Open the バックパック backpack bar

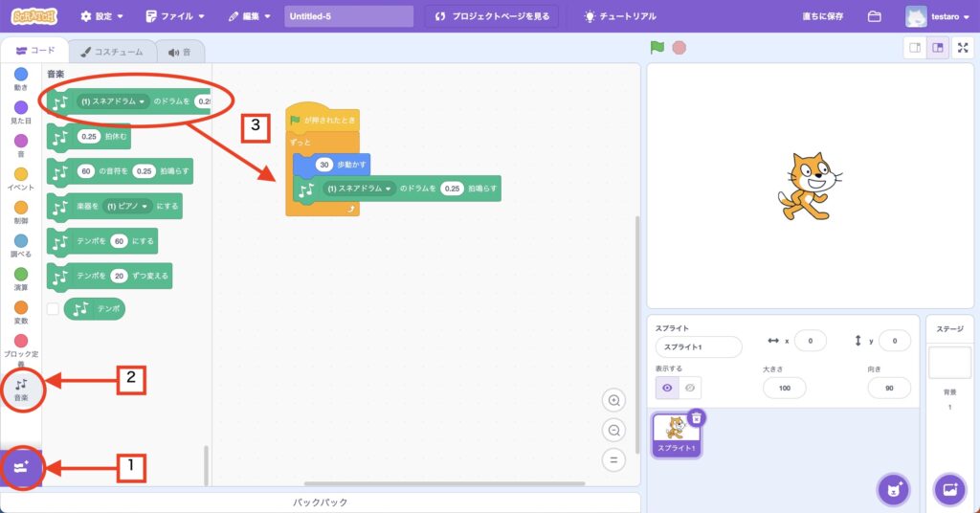click(x=320, y=502)
